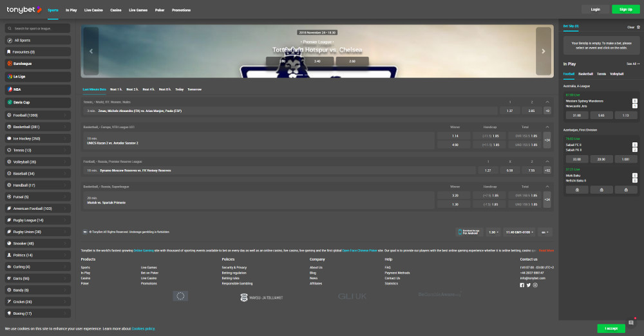
Task: Click the Cricket icon in sidebar
Action: click(x=9, y=301)
